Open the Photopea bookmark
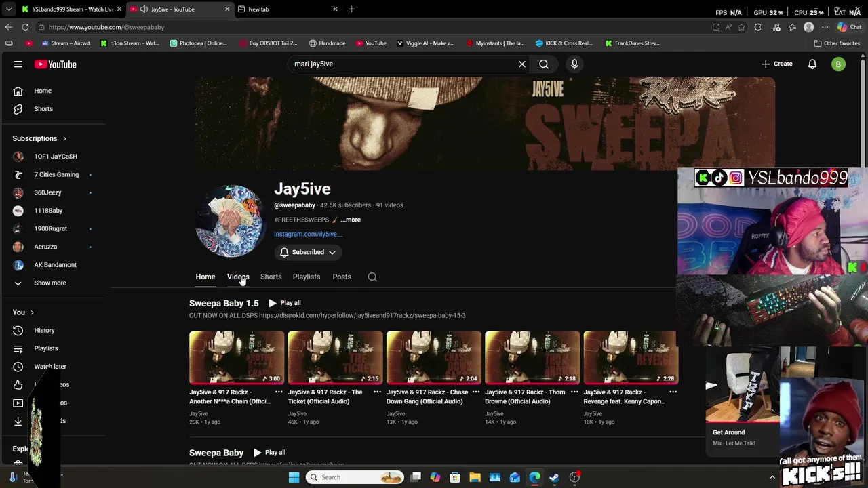Screen dimensions: 868x488 pyautogui.click(x=199, y=43)
